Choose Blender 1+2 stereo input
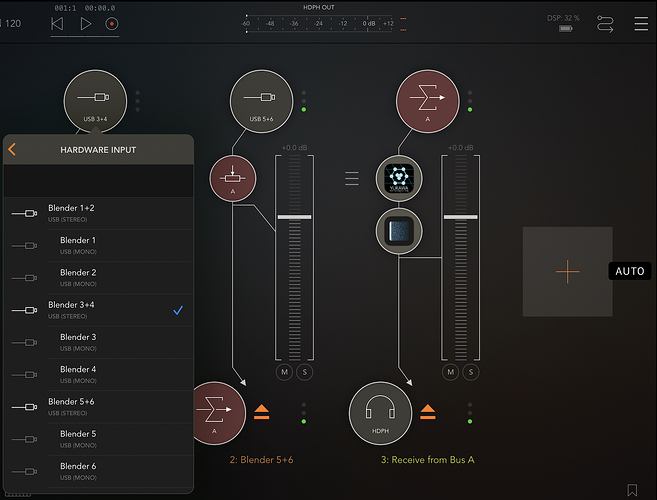657x500 pixels. pos(99,213)
